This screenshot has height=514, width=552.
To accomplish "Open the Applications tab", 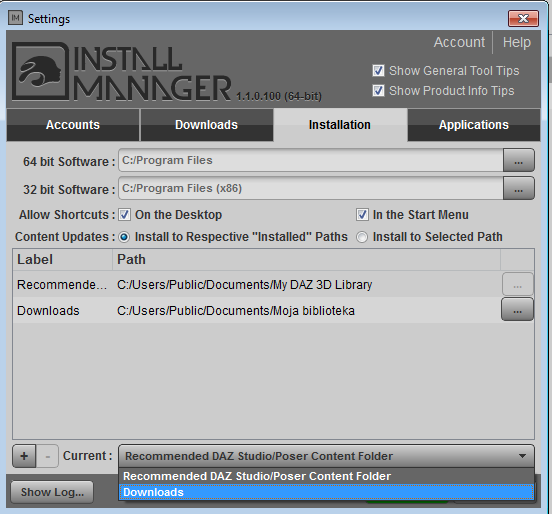I will coord(474,125).
